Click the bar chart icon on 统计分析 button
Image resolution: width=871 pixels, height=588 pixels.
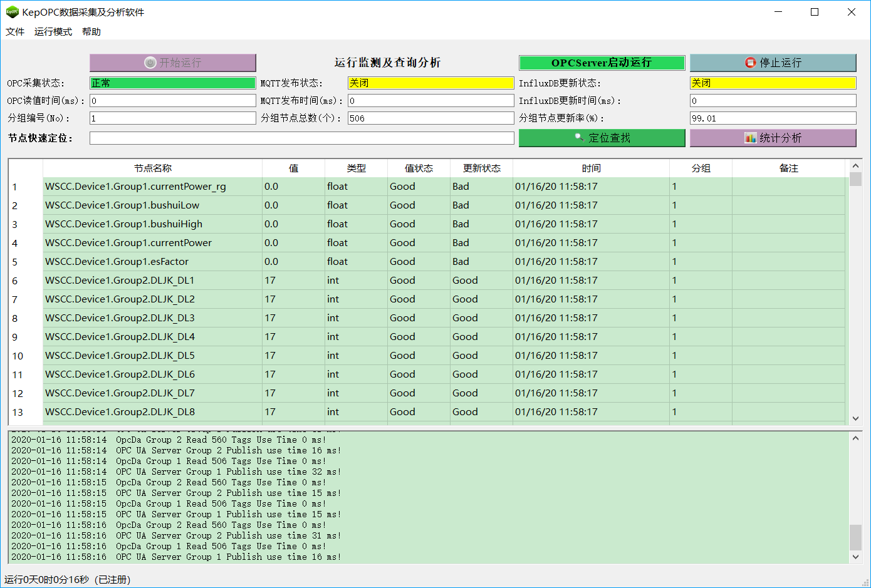751,138
